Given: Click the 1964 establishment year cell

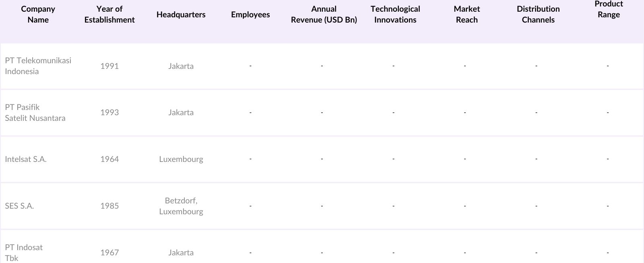Looking at the screenshot, I should point(109,159).
